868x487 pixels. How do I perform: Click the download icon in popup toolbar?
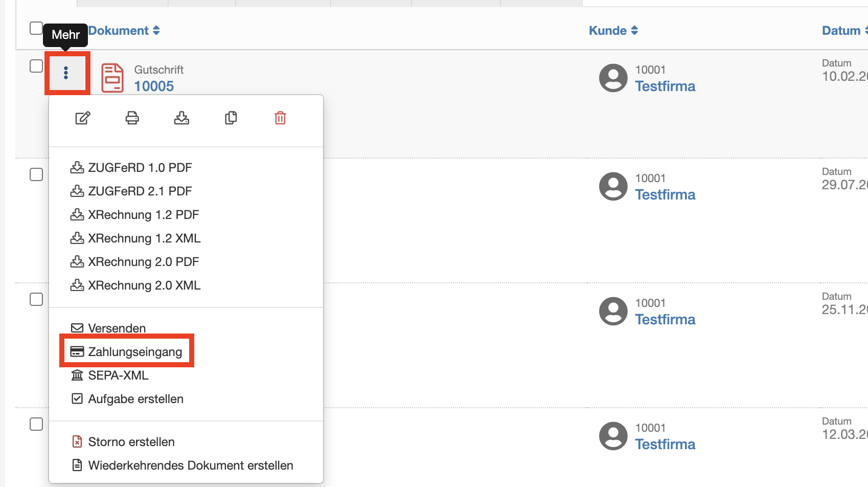tap(181, 118)
